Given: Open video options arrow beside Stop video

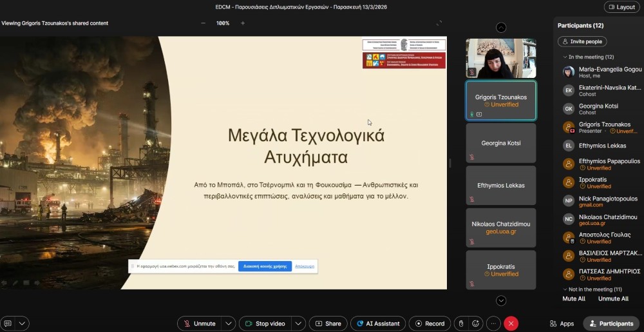Looking at the screenshot, I should coord(298,324).
